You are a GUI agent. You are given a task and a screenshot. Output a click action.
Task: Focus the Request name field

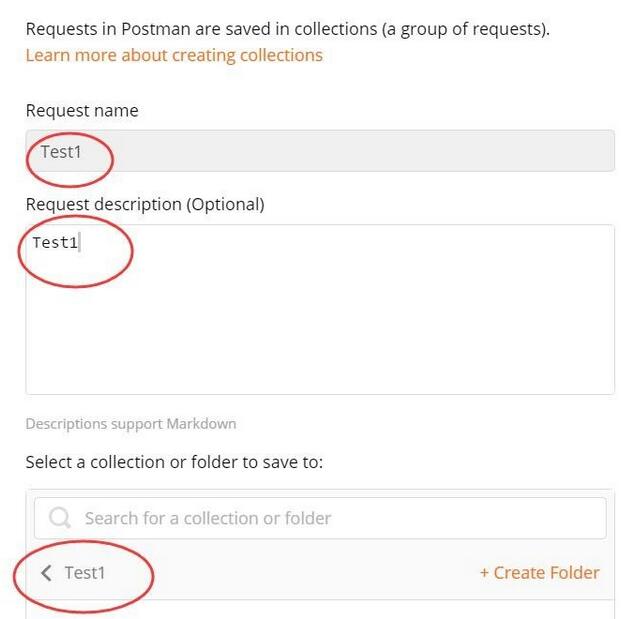320,151
